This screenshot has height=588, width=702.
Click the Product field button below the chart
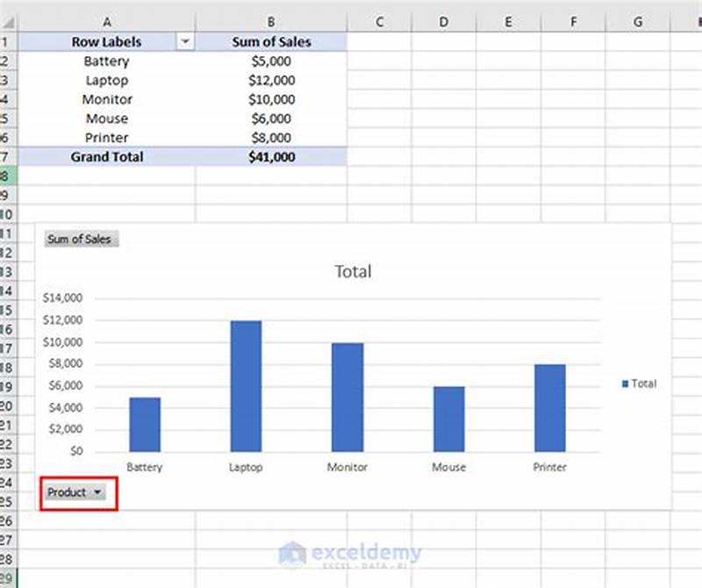[70, 492]
